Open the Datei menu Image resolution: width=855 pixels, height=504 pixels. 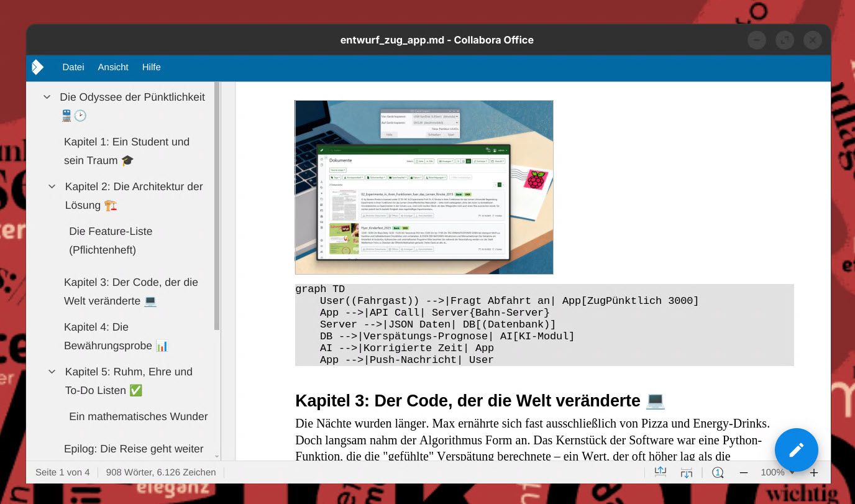pos(73,67)
